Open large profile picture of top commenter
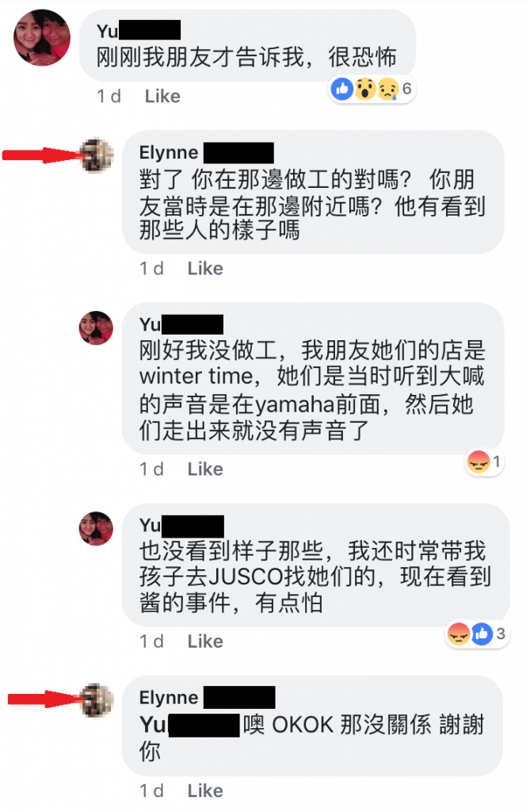The height and width of the screenshot is (812, 530). pos(42,38)
